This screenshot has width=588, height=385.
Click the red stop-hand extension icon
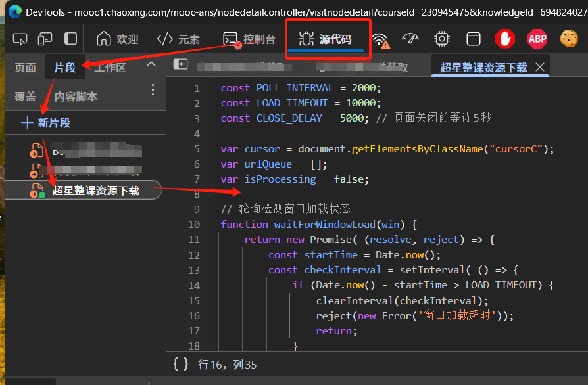504,39
